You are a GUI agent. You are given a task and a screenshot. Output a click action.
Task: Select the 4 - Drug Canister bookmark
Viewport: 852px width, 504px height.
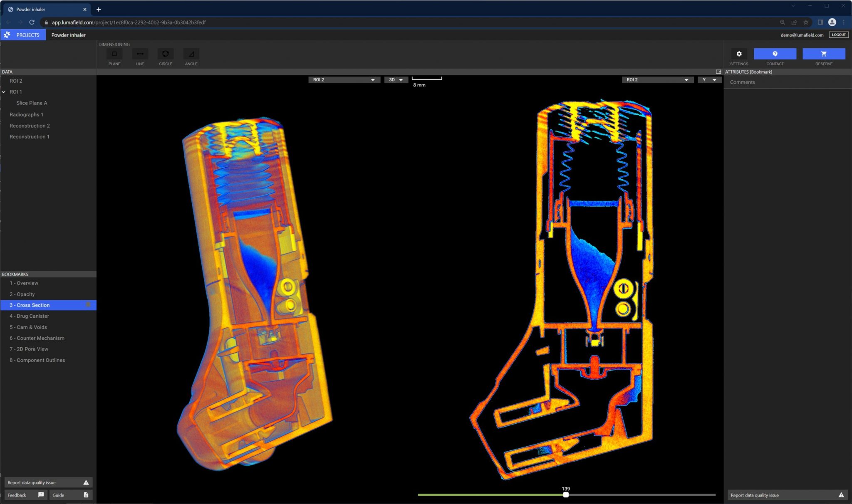pos(30,316)
